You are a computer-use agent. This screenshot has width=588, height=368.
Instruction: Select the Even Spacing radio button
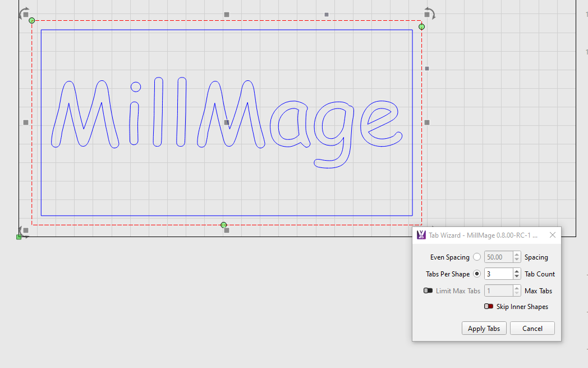(x=476, y=257)
